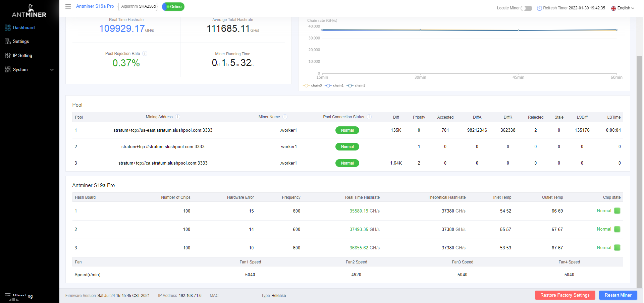644x303 pixels.
Task: Click the info icon beside Pool Rejection Rate
Action: click(145, 54)
